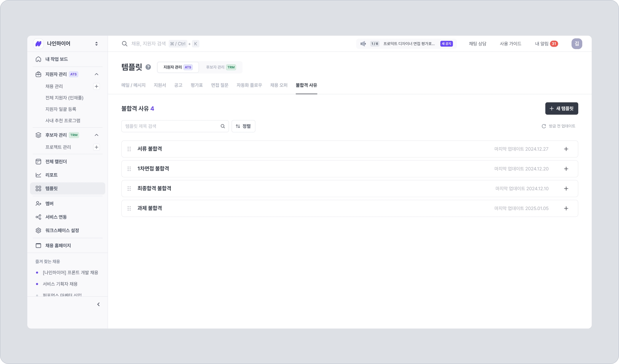Open the 자동화 플로우 tab
Viewport: 619px width, 364px height.
point(249,85)
